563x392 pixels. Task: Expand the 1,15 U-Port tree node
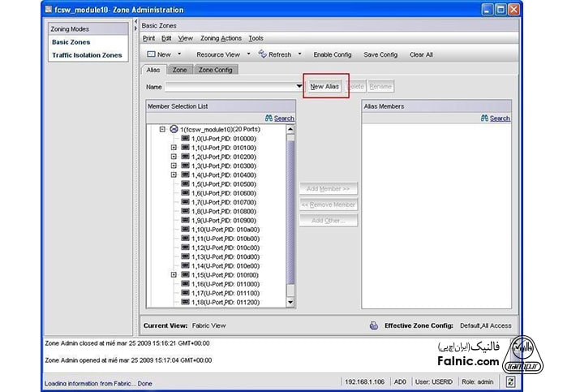174,275
